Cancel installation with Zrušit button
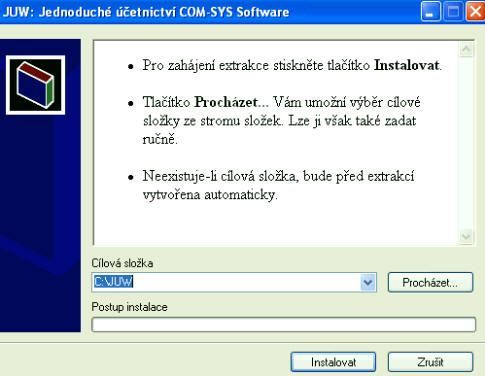This screenshot has width=485, height=376. pyautogui.click(x=430, y=362)
